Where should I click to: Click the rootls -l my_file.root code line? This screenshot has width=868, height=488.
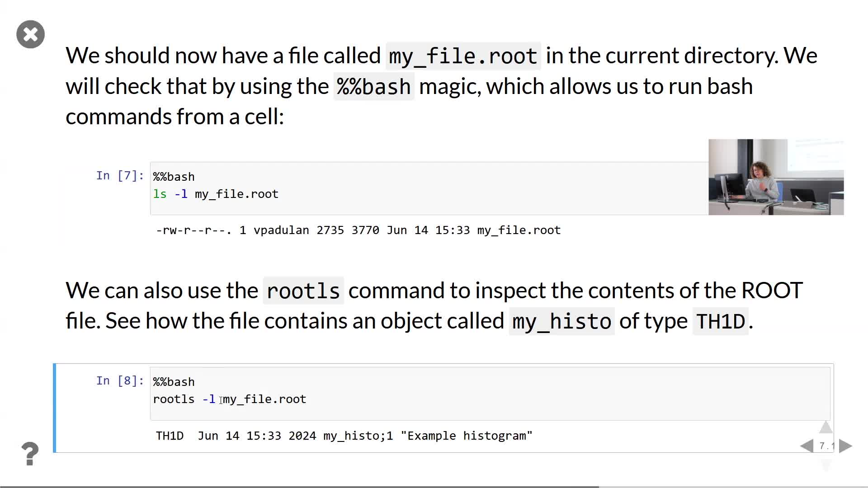point(230,399)
